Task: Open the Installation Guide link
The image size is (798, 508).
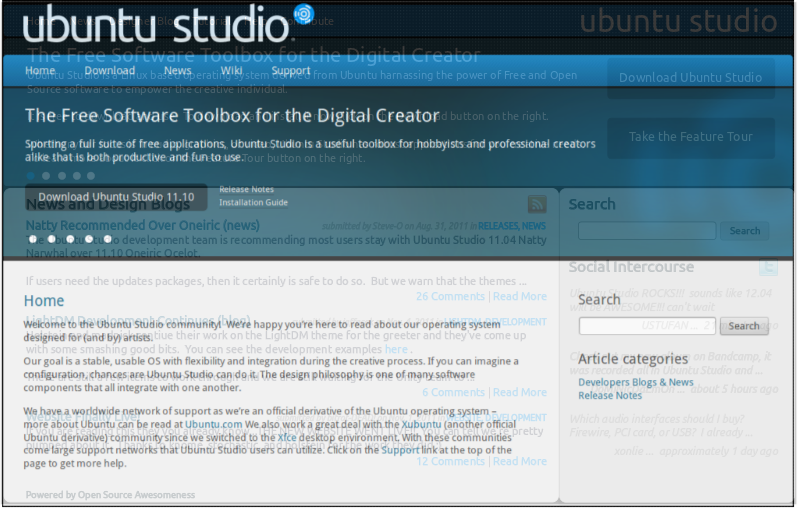Action: point(253,203)
